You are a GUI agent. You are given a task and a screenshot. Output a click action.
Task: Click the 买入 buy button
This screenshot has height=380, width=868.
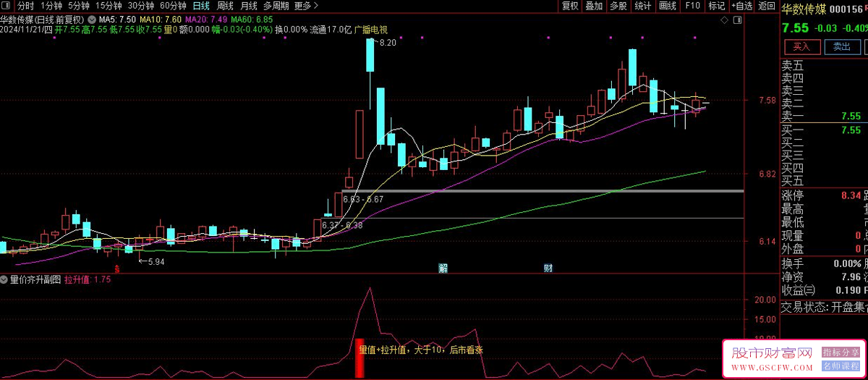(801, 46)
